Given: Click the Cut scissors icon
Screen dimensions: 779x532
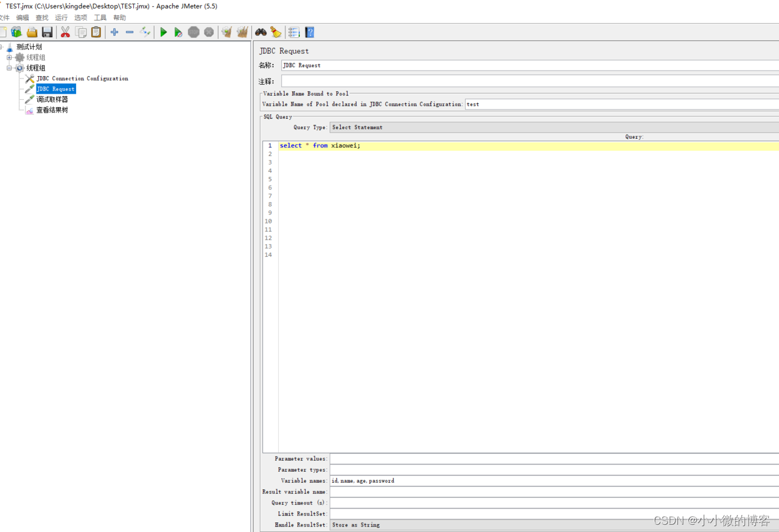Looking at the screenshot, I should point(65,32).
